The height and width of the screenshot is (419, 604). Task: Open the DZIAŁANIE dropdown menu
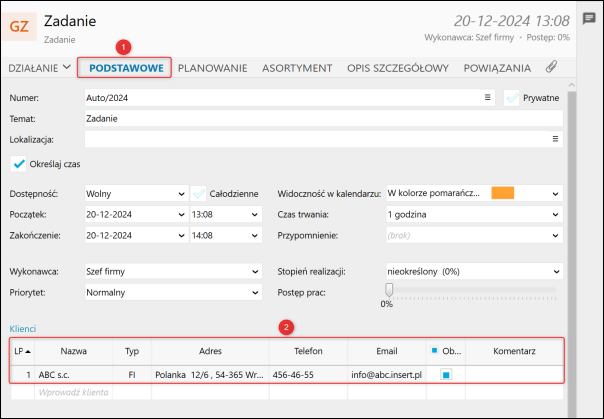click(x=40, y=68)
